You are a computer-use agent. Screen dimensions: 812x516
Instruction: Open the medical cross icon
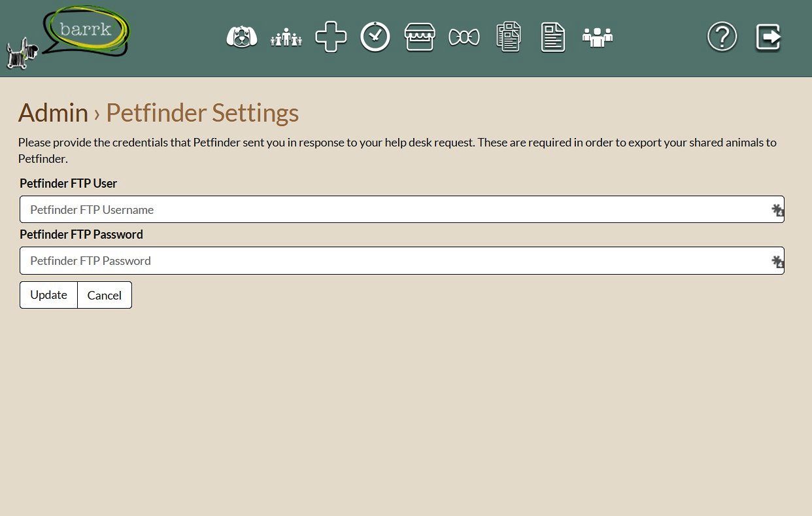[331, 37]
